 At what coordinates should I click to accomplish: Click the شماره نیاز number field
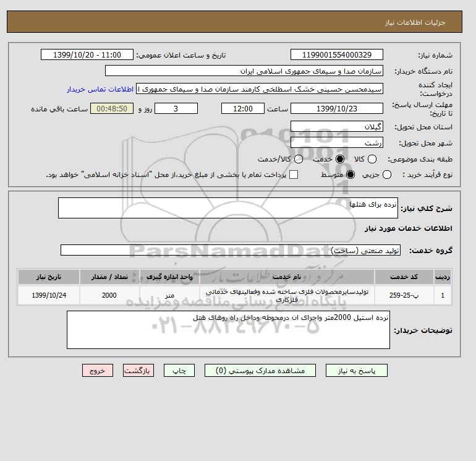(337, 54)
